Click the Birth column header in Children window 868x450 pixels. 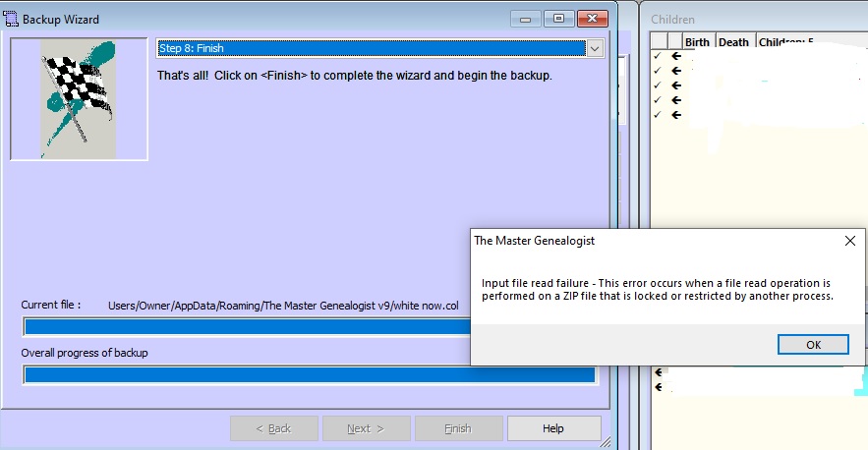pos(697,42)
